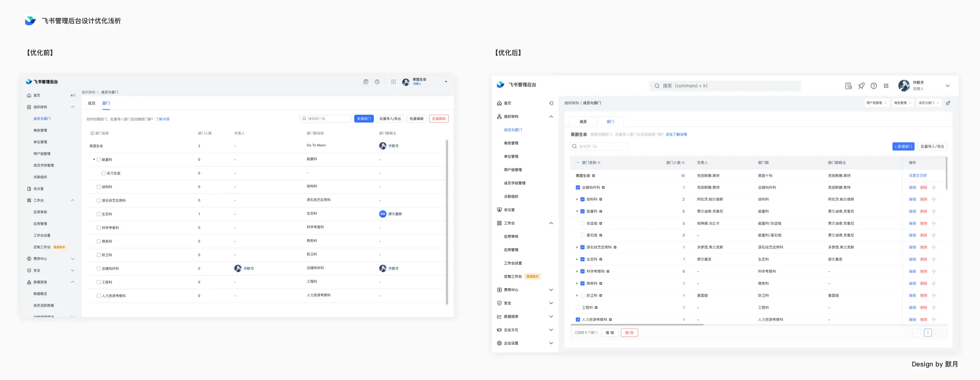980x380 pixels.
Task: Toggle the select-all checkbox in the 优化后 table header
Action: pos(578,162)
